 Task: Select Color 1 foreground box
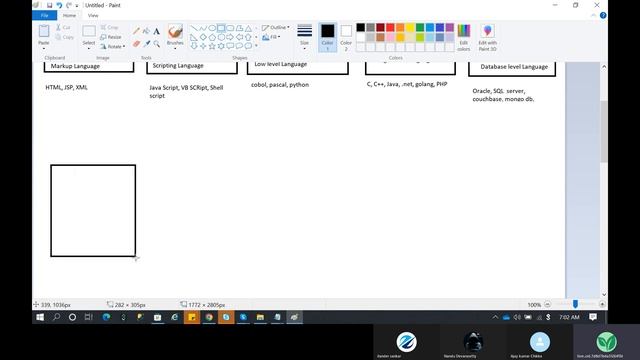click(x=327, y=37)
